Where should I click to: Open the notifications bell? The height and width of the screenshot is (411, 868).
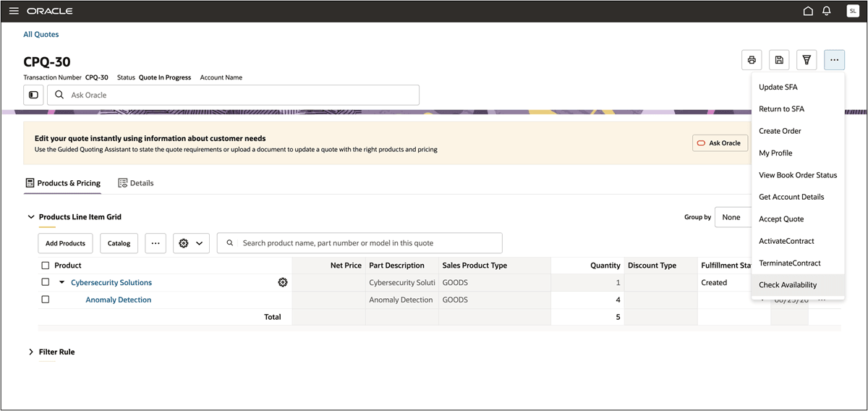coord(827,11)
